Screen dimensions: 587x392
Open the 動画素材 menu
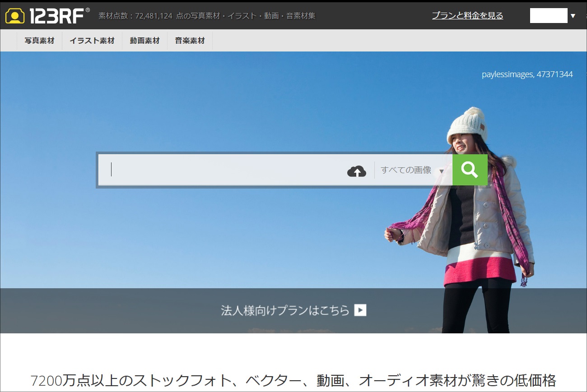(144, 41)
